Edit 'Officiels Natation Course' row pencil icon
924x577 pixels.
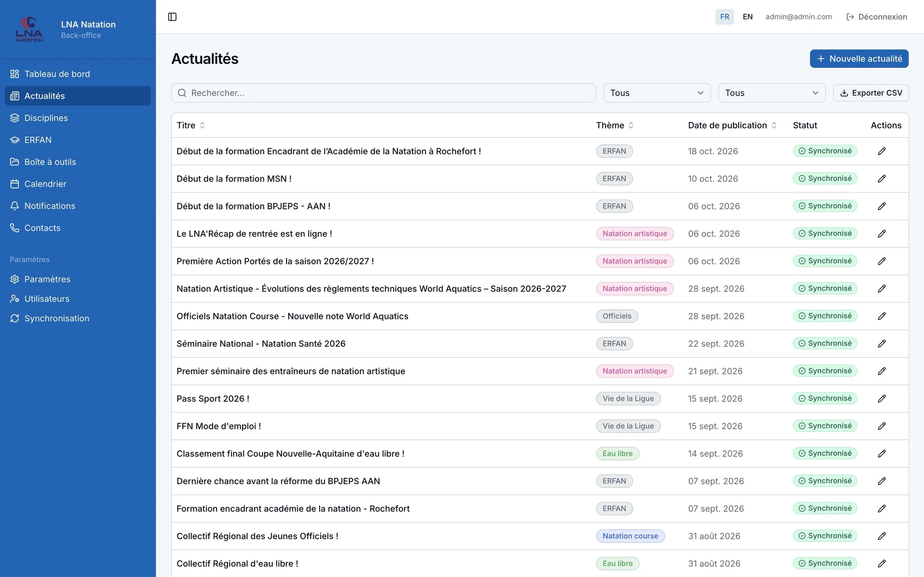pos(881,316)
